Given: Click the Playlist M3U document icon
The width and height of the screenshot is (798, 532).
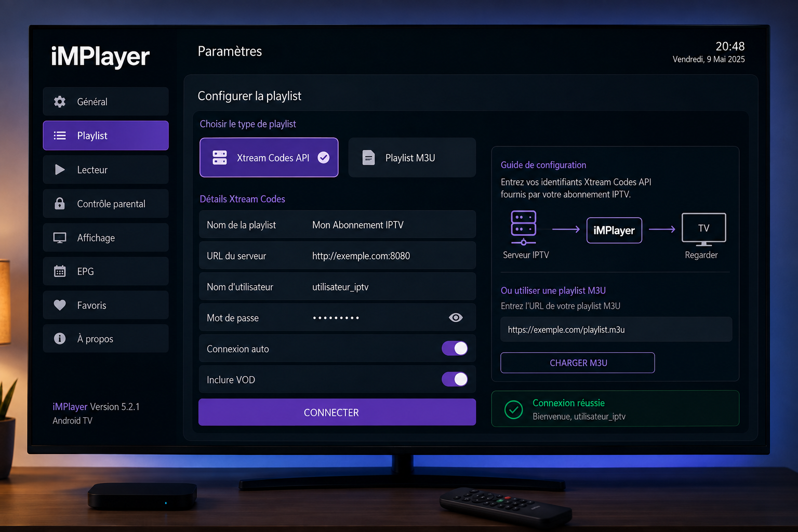Looking at the screenshot, I should pos(368,157).
